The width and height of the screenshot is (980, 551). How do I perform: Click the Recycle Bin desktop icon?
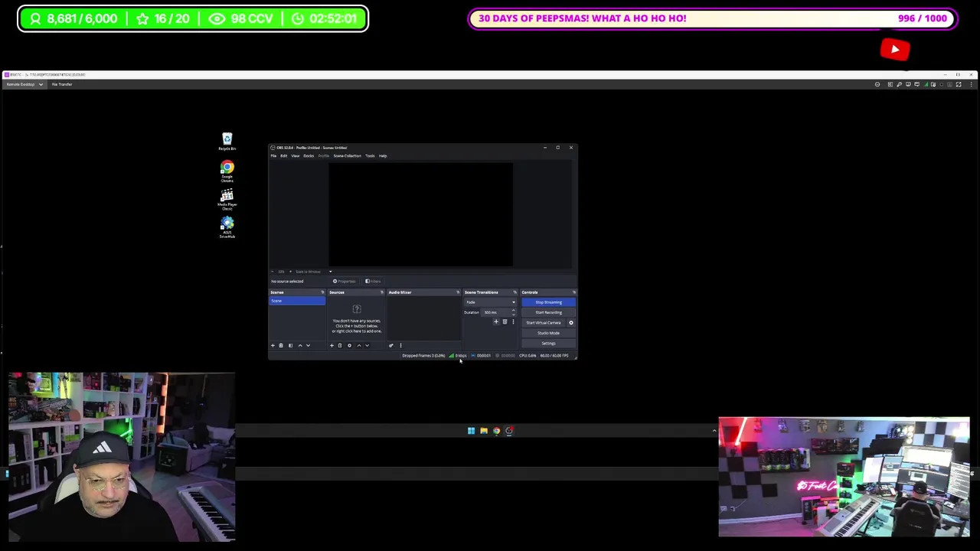pyautogui.click(x=227, y=141)
